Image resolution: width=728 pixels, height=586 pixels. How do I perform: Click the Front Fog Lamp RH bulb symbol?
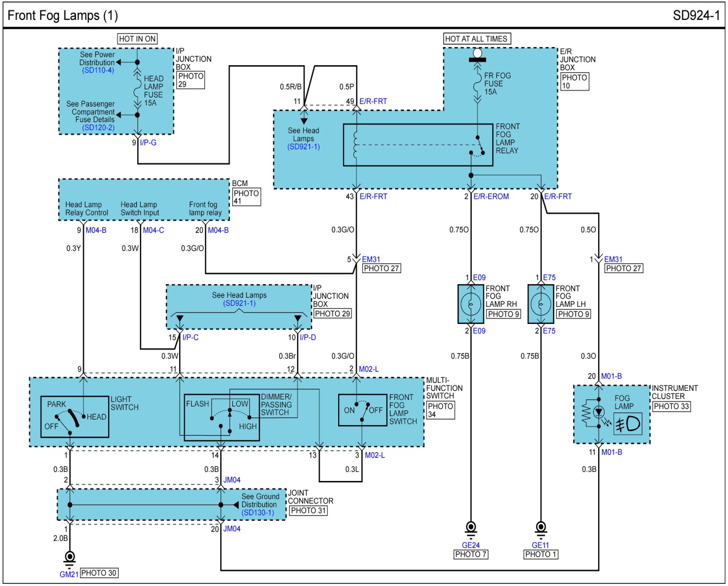tap(470, 304)
